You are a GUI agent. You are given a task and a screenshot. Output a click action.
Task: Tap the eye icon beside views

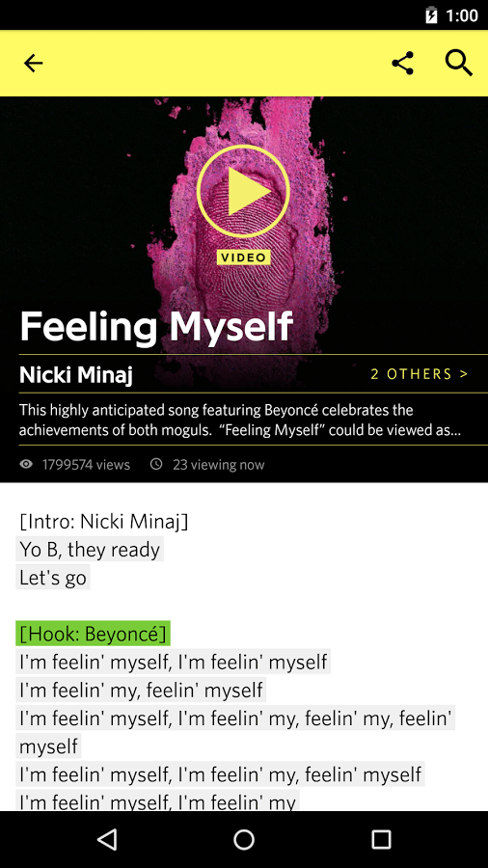[x=26, y=465]
